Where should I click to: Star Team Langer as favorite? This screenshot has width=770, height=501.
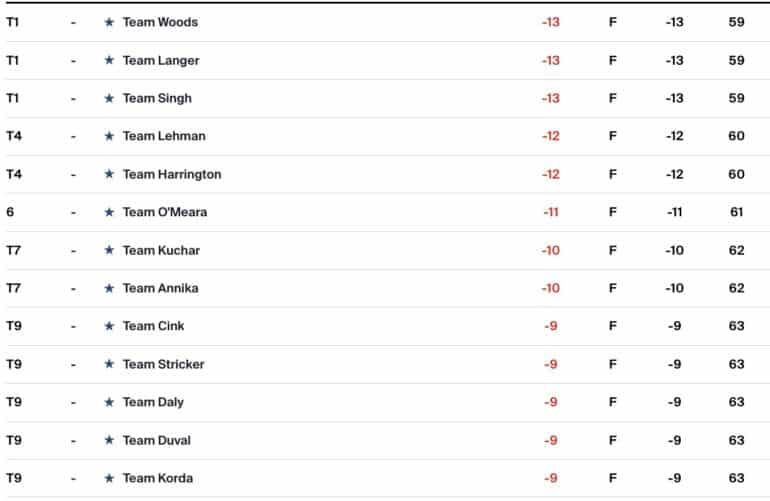109,60
